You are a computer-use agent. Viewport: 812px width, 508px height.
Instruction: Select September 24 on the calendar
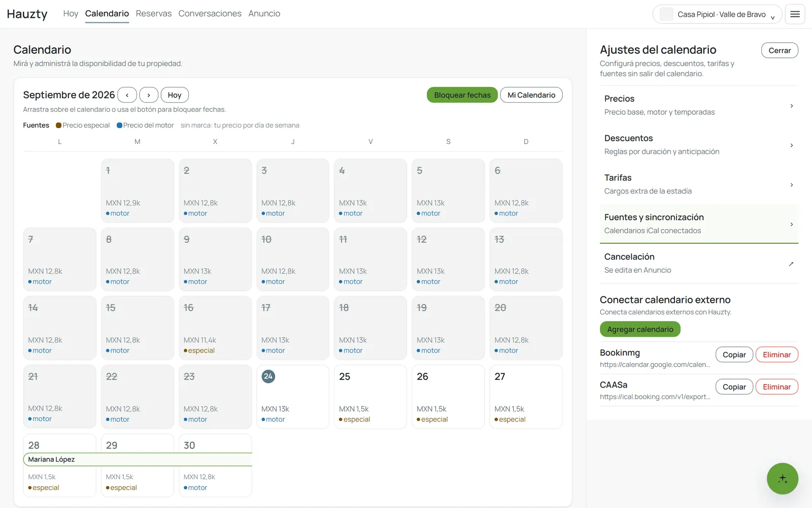(x=293, y=397)
